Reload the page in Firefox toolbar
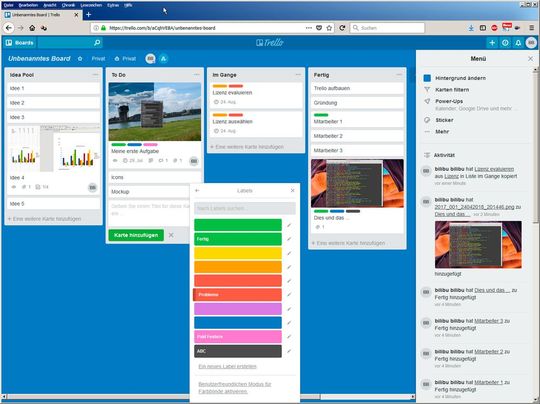This screenshot has height=404, width=540. click(342, 28)
